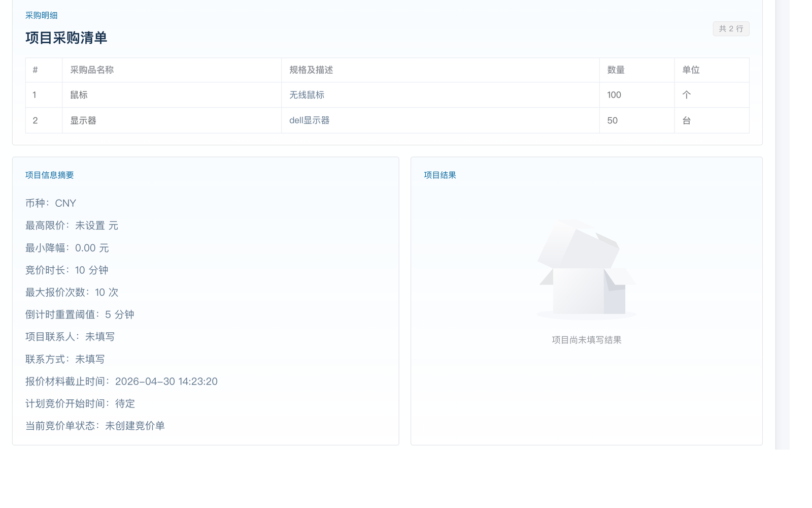Click the 单位 column header

pyautogui.click(x=691, y=70)
